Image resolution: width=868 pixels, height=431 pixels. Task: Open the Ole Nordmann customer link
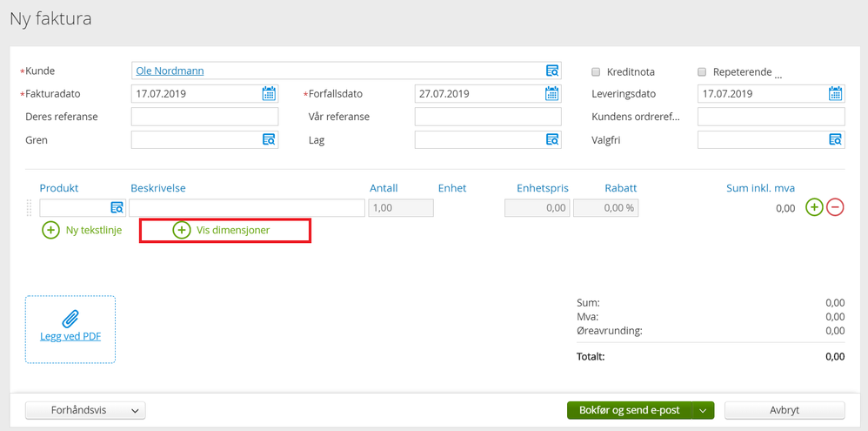click(x=170, y=71)
